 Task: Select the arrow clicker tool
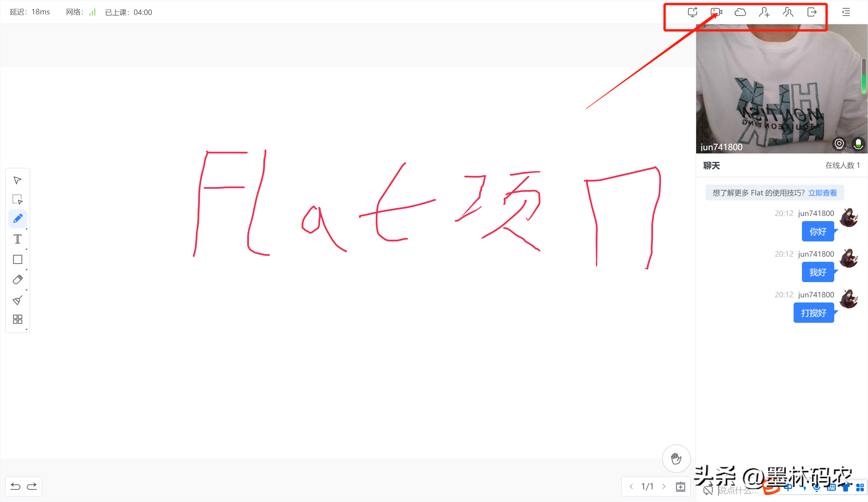(x=18, y=180)
